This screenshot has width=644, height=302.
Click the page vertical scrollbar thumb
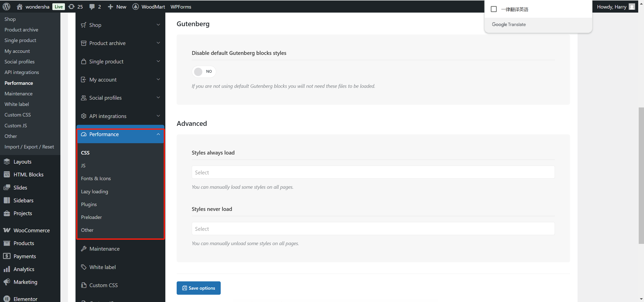(641, 176)
